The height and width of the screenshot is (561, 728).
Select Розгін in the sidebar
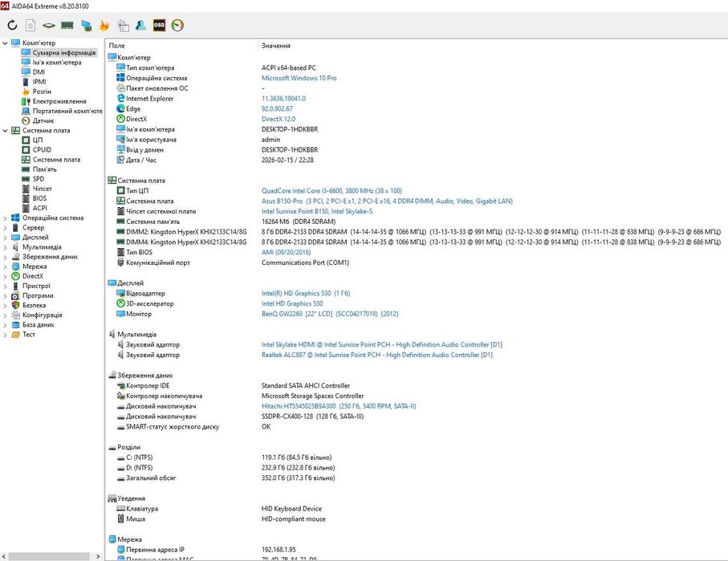pos(42,91)
